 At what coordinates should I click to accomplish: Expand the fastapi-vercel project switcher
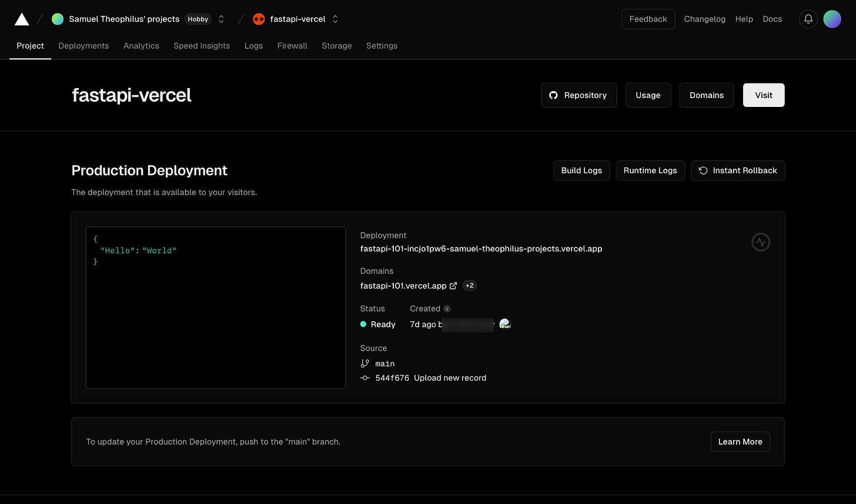(x=335, y=18)
